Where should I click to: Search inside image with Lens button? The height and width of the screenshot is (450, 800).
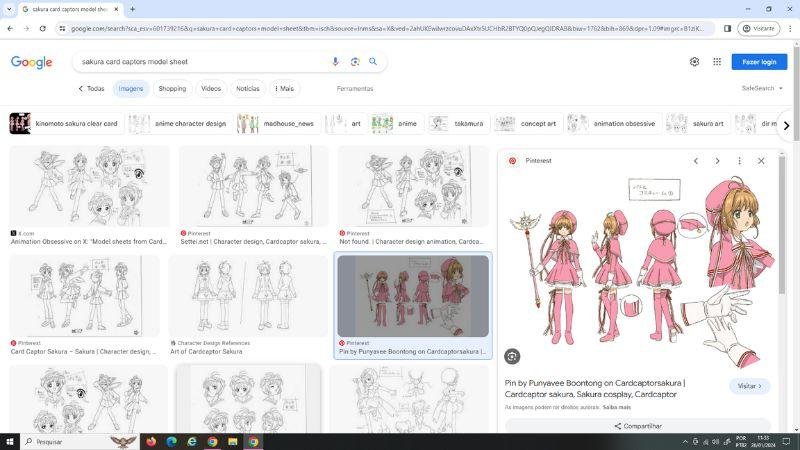click(x=512, y=356)
